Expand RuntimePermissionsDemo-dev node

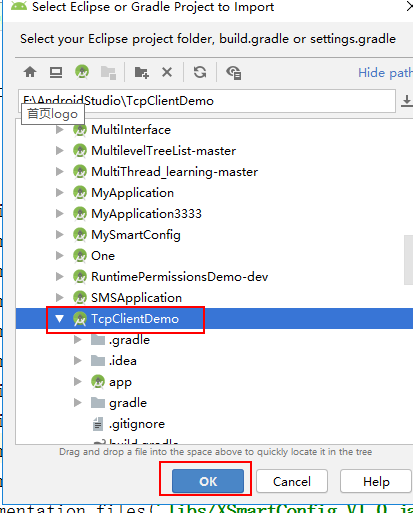60,277
